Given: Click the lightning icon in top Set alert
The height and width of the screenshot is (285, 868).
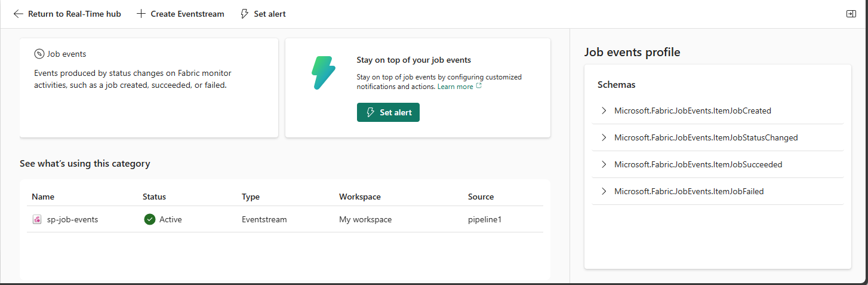Looking at the screenshot, I should [244, 14].
